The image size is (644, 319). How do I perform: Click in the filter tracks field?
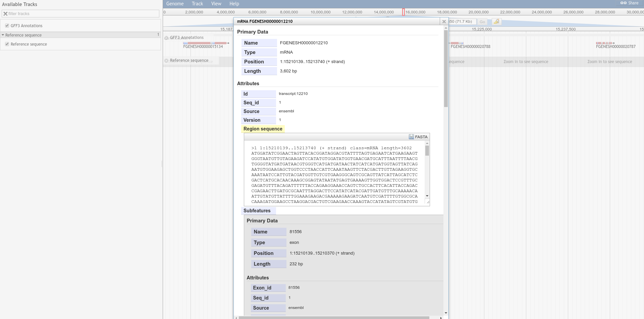coord(82,14)
